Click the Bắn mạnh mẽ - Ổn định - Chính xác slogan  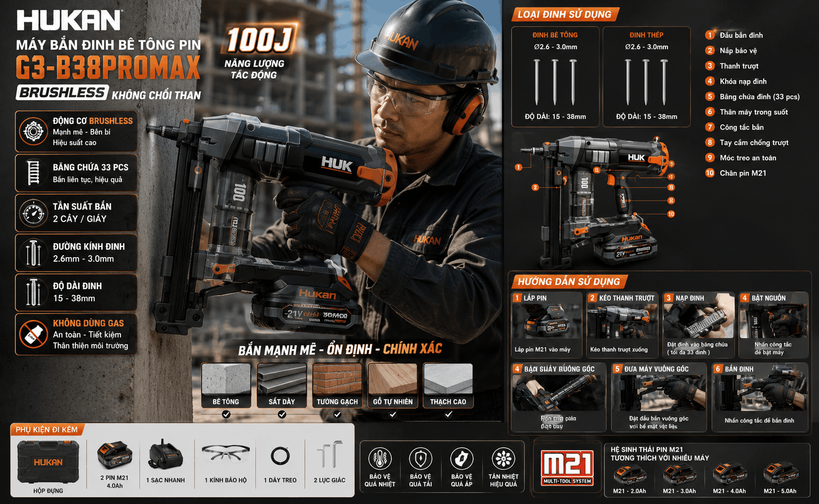pos(340,349)
